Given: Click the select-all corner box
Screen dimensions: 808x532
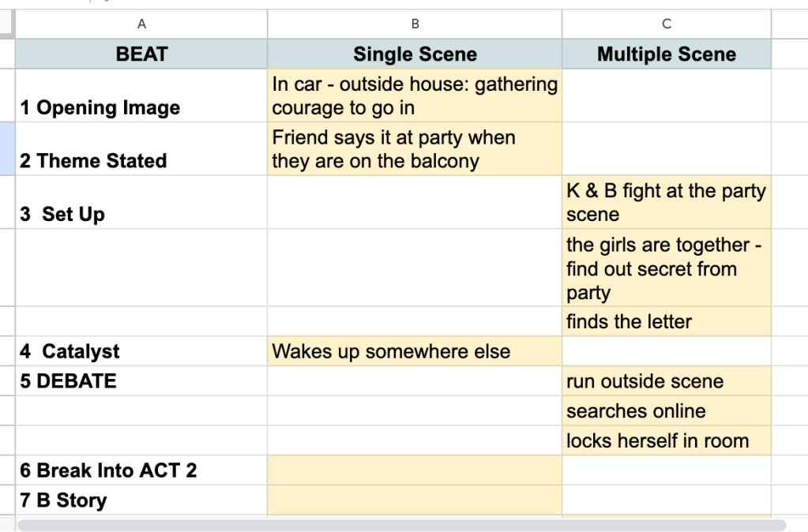Looking at the screenshot, I should [7, 24].
